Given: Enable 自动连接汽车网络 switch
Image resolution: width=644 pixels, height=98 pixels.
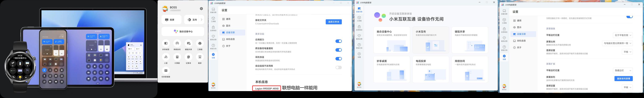Looking at the screenshot, I should (338, 67).
